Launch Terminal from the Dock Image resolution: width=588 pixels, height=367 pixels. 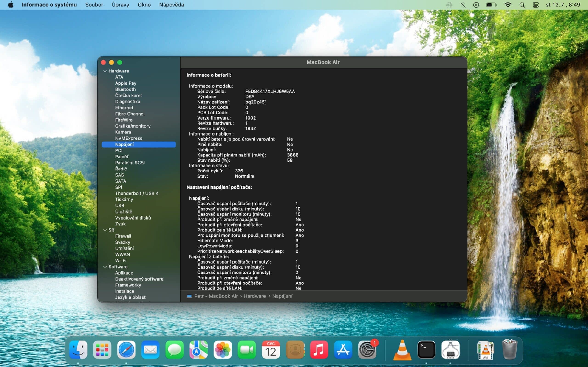tap(426, 350)
